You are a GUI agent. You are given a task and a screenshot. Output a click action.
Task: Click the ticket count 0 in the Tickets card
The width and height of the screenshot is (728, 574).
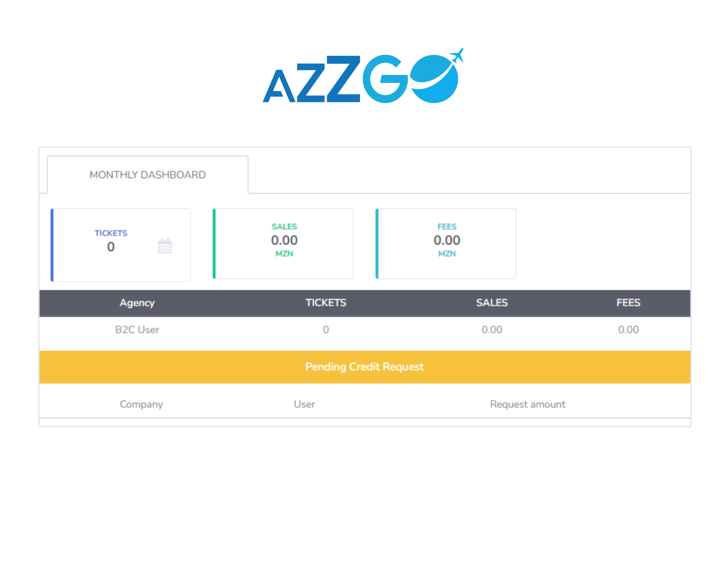coord(111,247)
